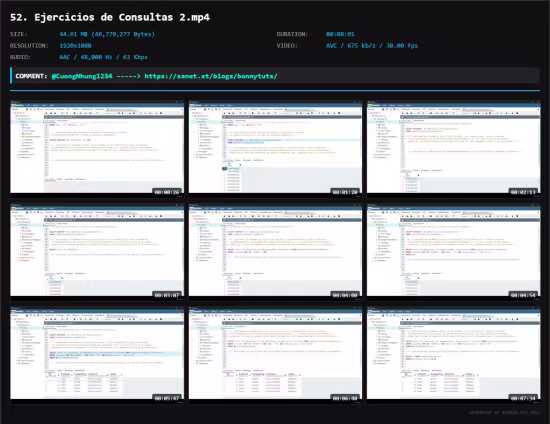Open the thumbnail stamped 00:01:20
Viewport: 550px width, 424px height.
tap(275, 148)
